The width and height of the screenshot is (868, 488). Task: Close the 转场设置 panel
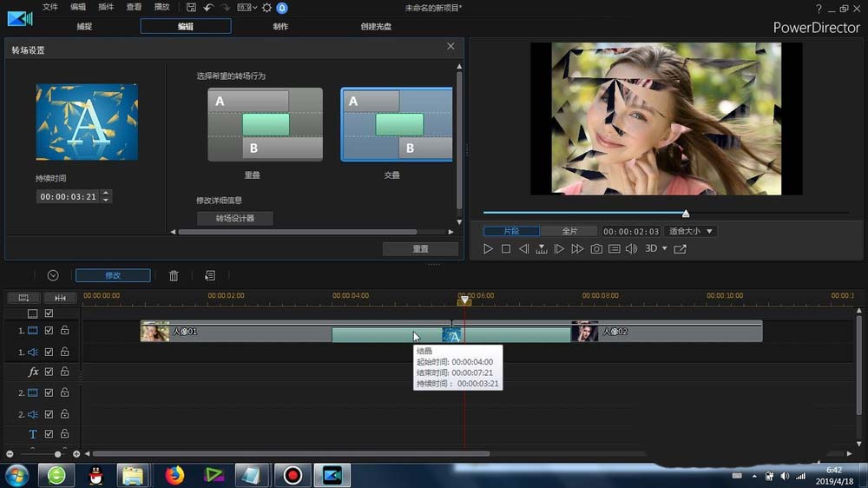click(x=450, y=47)
